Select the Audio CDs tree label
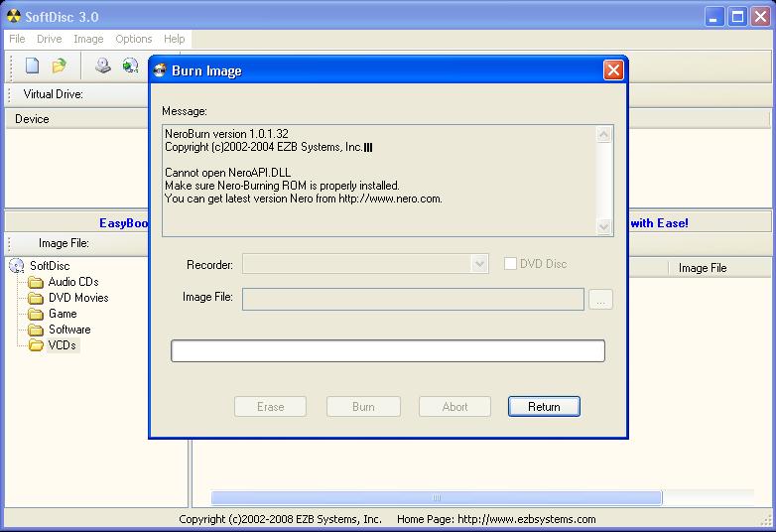The height and width of the screenshot is (532, 776). (73, 282)
